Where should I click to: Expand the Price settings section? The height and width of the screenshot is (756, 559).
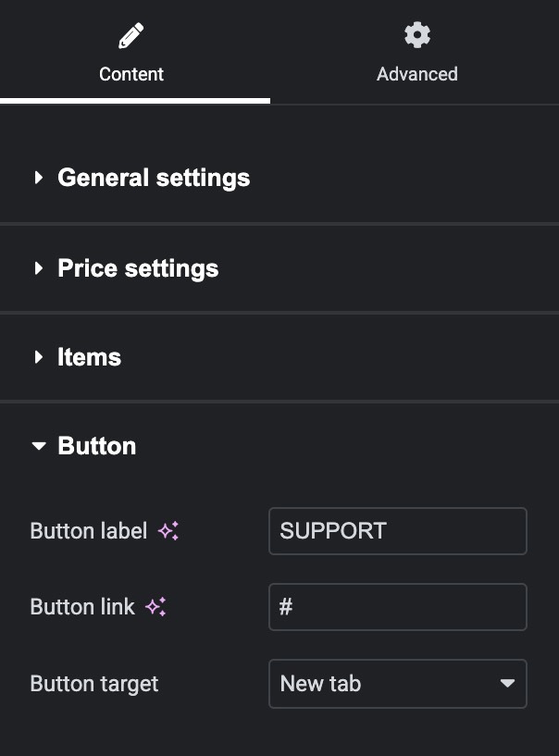[138, 268]
